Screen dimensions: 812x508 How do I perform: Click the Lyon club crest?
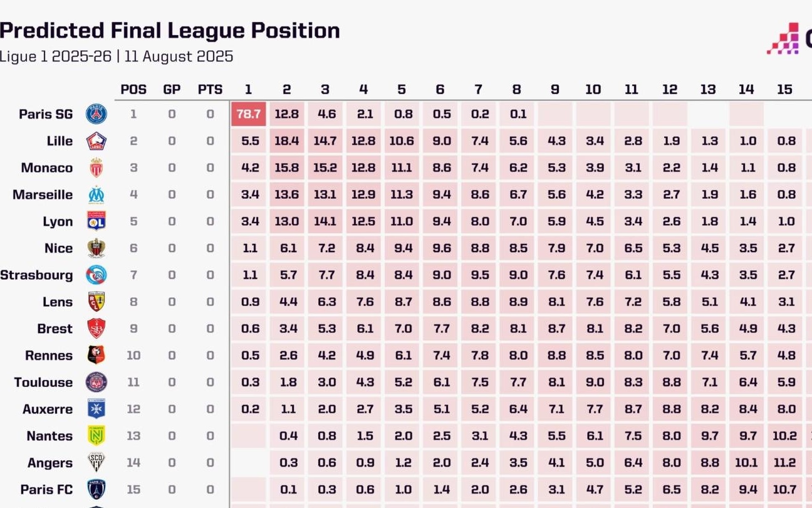96,221
